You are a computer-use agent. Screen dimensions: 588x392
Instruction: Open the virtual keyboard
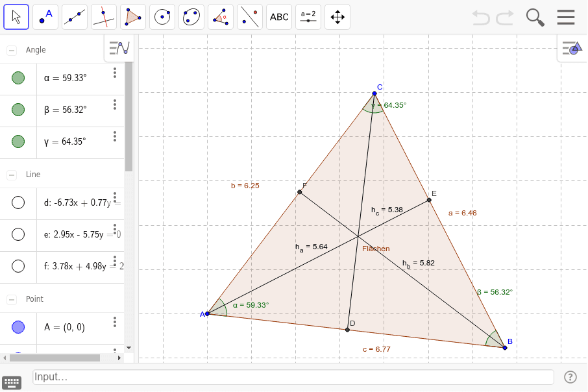coord(12,383)
